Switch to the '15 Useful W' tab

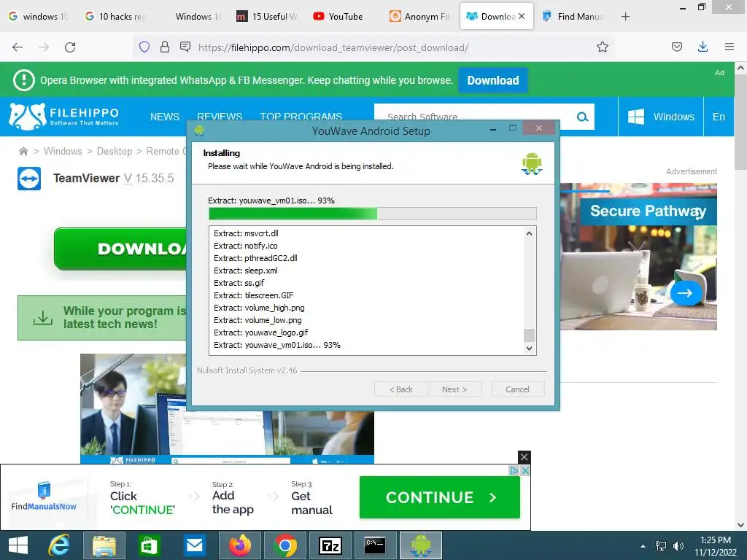[x=268, y=17]
